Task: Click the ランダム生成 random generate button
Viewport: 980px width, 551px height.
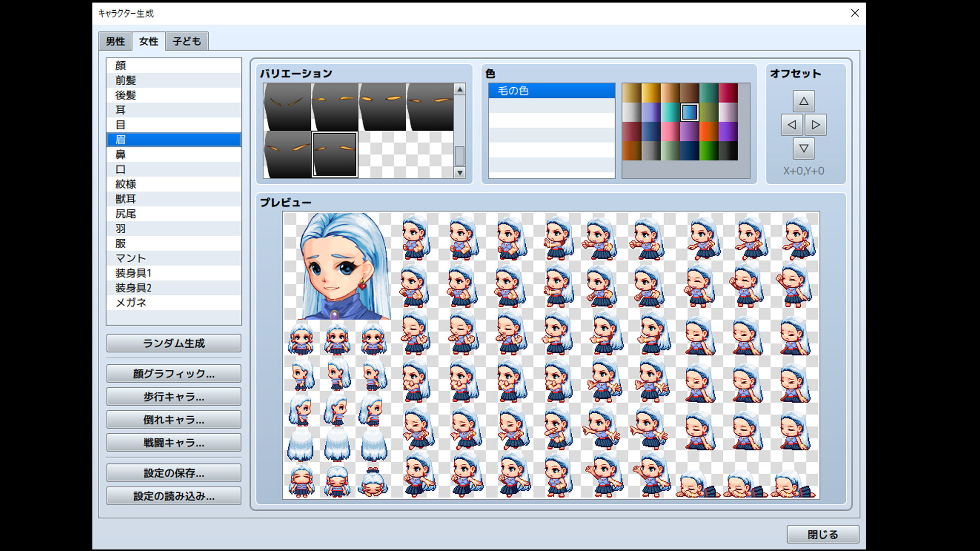Action: tap(173, 343)
